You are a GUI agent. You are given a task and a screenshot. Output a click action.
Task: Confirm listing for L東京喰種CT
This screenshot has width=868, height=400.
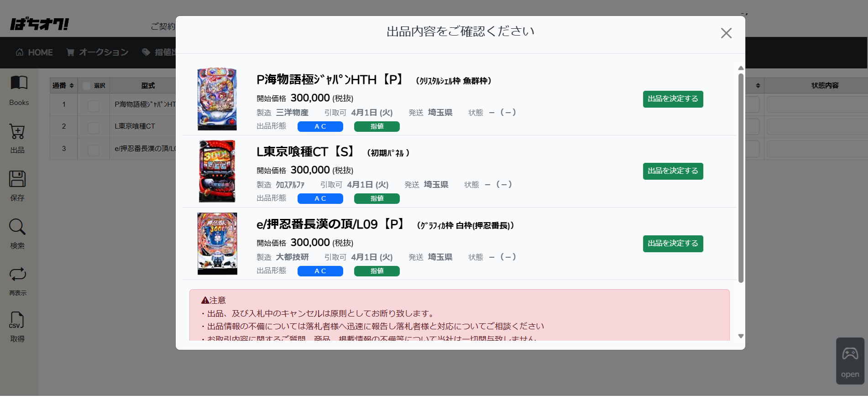[x=673, y=171]
